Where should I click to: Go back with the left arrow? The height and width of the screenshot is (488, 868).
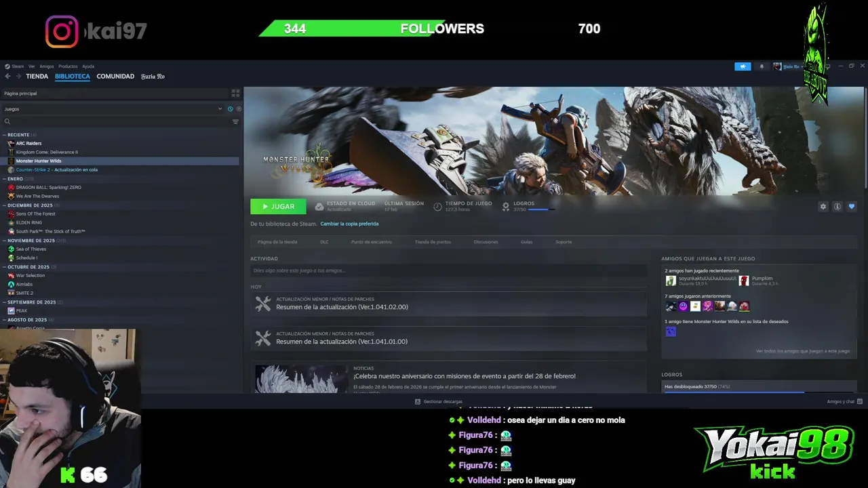7,77
